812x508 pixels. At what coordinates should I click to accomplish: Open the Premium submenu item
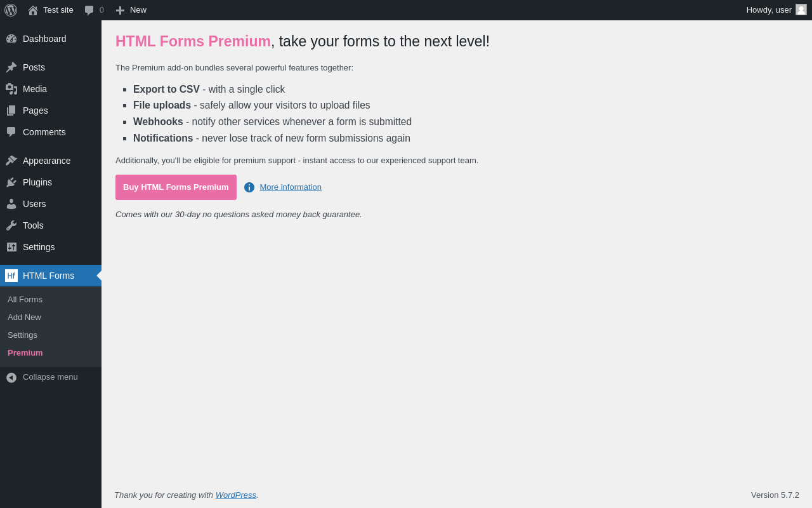tap(25, 353)
